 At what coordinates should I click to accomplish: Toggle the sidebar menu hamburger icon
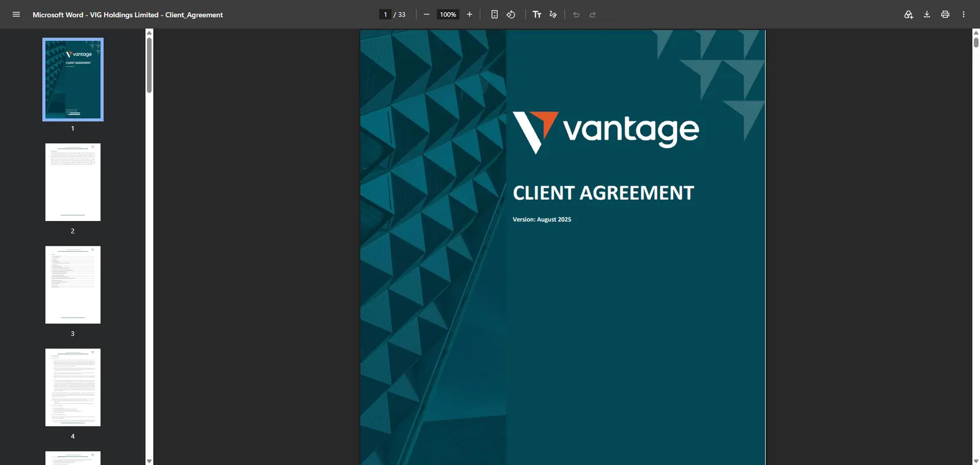pos(17,15)
